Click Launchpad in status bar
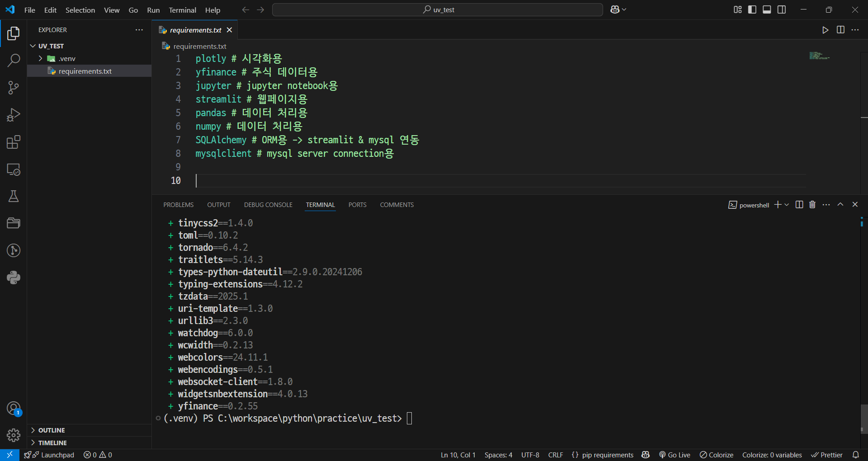 49,455
